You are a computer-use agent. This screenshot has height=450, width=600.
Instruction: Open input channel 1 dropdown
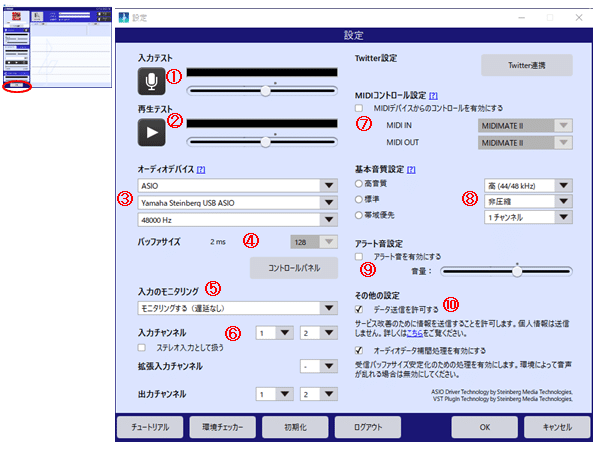pyautogui.click(x=275, y=333)
